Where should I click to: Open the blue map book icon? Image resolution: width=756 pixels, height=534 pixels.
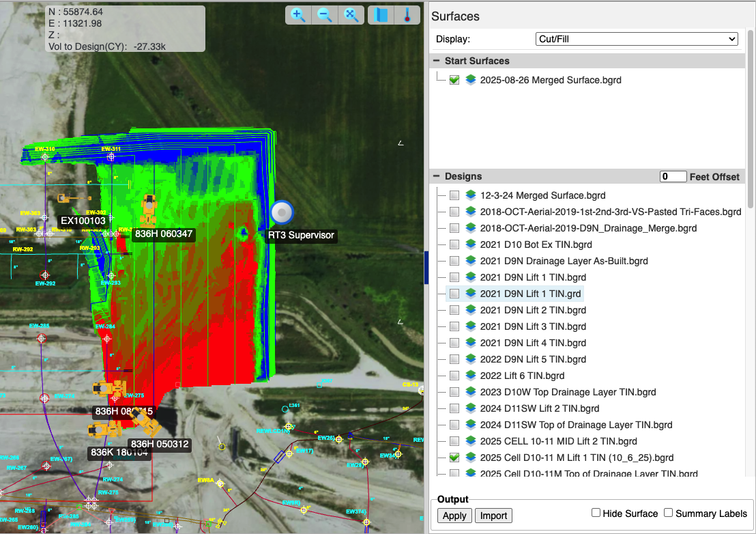point(381,15)
